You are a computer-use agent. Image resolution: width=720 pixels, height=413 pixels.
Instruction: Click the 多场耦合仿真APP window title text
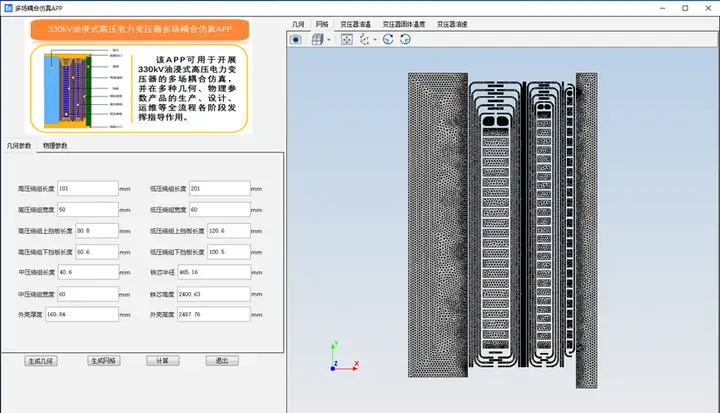(39, 8)
